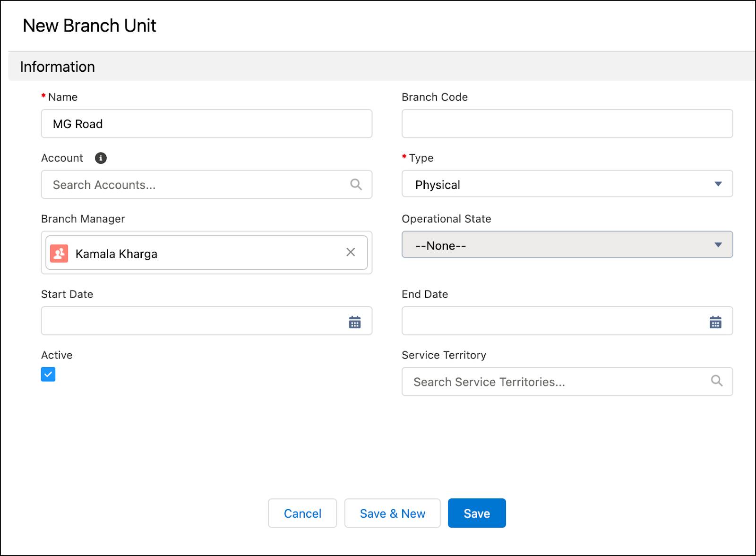
Task: Click the Type dropdown arrow
Action: tap(718, 184)
